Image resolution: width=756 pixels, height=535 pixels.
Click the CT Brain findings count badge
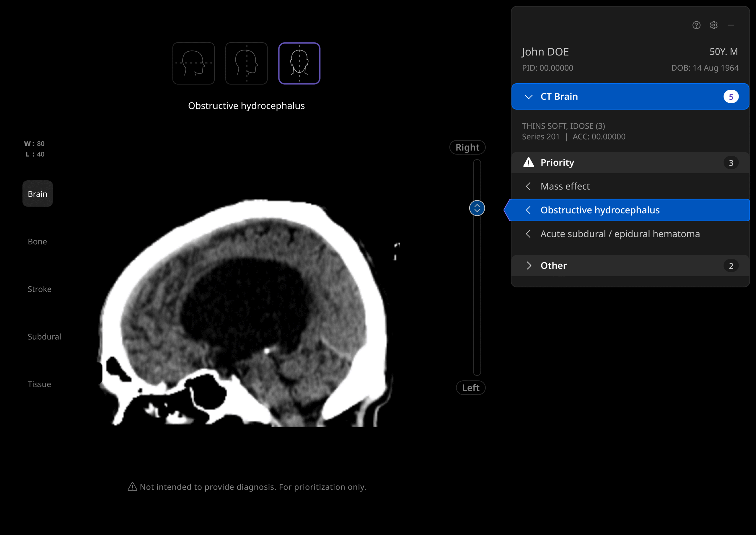tap(731, 97)
